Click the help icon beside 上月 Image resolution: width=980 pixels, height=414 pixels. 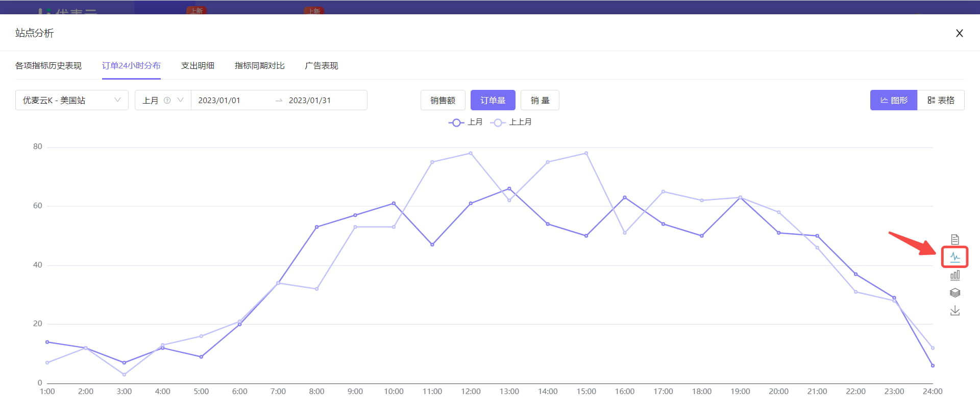point(167,101)
